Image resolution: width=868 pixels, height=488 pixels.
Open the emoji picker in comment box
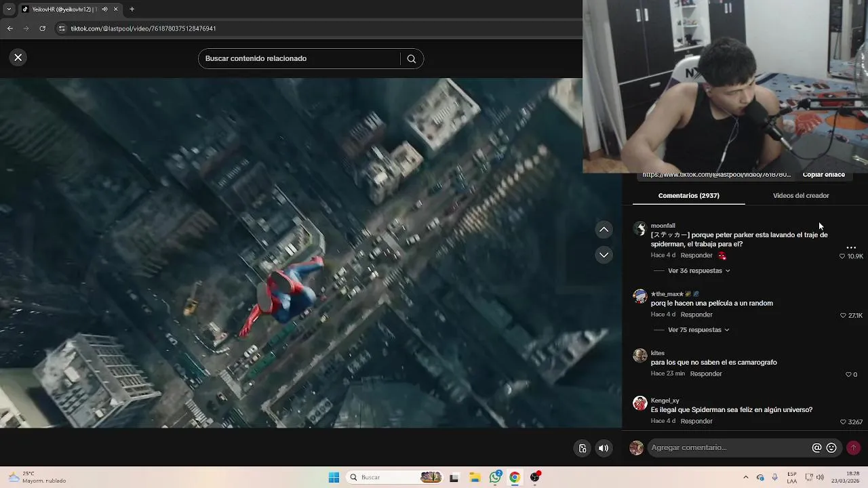click(x=831, y=448)
